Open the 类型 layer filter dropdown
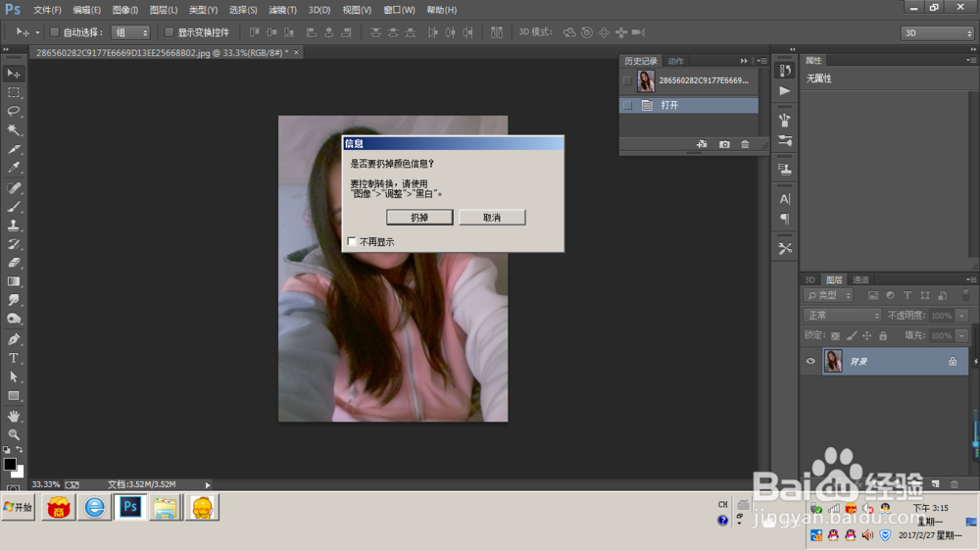980x551 pixels. pyautogui.click(x=829, y=295)
